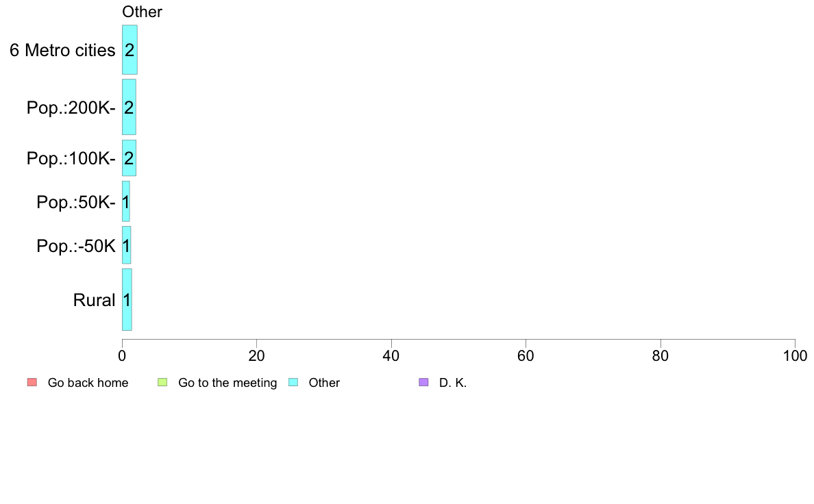Click the Pop.:200K- row label

(x=71, y=108)
